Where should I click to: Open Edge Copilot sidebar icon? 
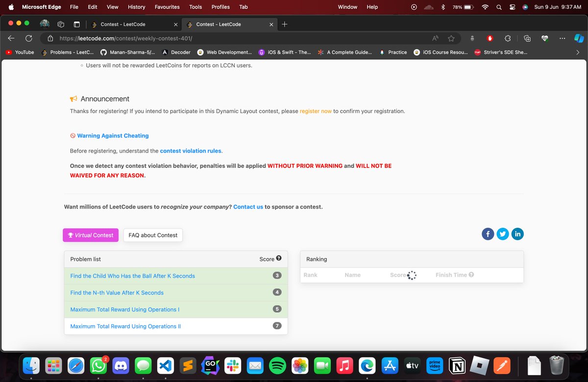(x=578, y=38)
